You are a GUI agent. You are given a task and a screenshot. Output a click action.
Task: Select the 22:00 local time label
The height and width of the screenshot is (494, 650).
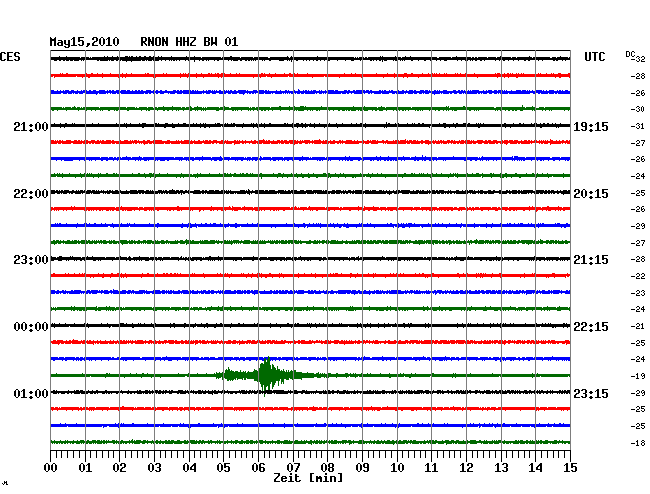coord(31,194)
